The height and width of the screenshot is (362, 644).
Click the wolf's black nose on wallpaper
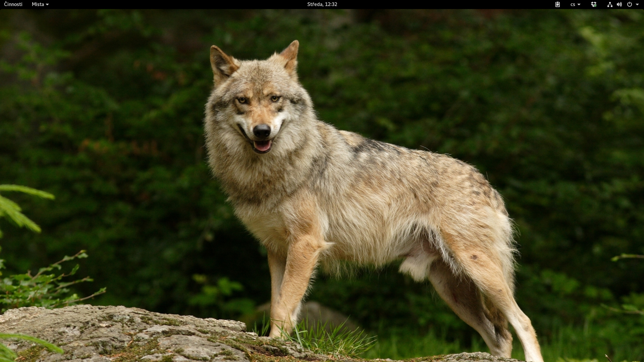262,130
